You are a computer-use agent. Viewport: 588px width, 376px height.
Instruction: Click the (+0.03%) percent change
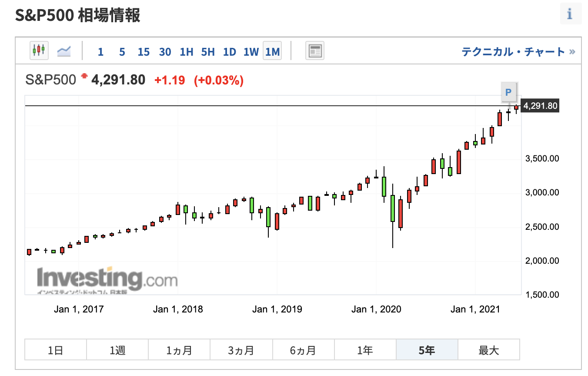point(218,80)
